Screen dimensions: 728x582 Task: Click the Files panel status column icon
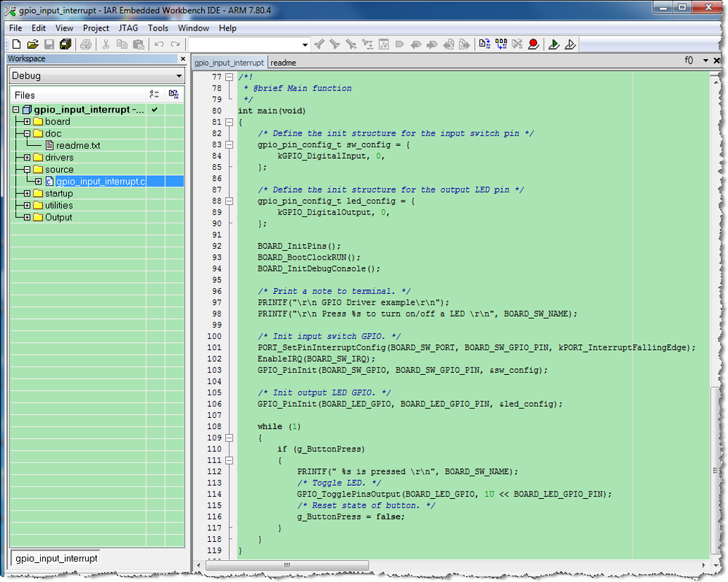point(154,95)
